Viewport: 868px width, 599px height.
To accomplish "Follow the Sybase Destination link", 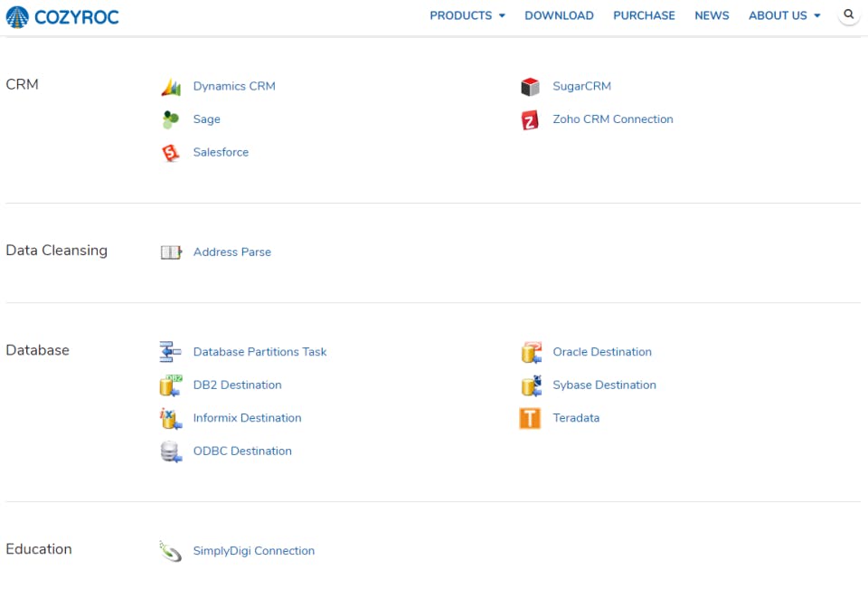I will tap(604, 385).
